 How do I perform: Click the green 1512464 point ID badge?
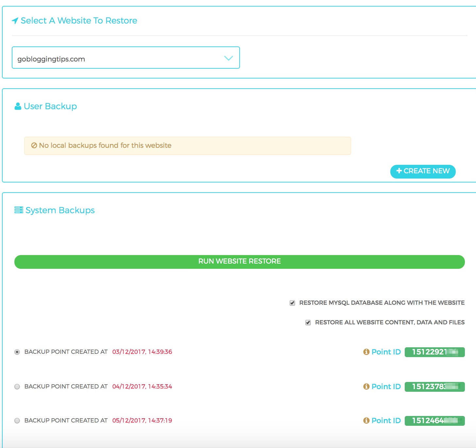click(435, 421)
